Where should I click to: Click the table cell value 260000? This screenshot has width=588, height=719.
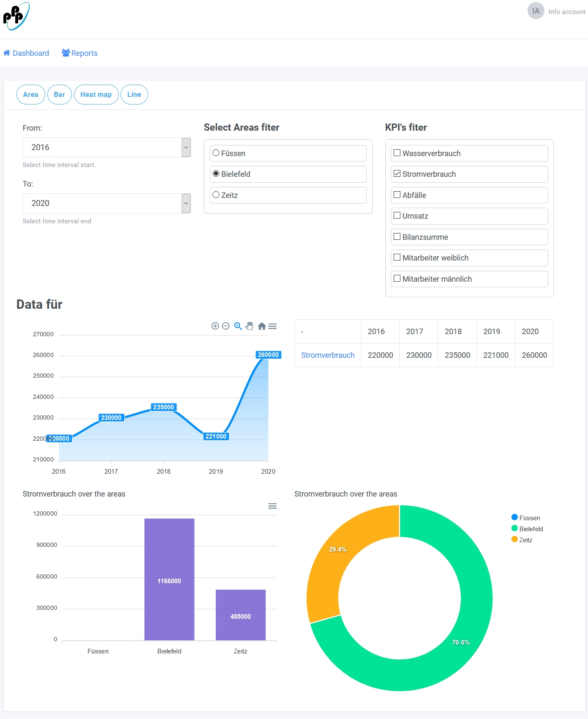tap(534, 355)
